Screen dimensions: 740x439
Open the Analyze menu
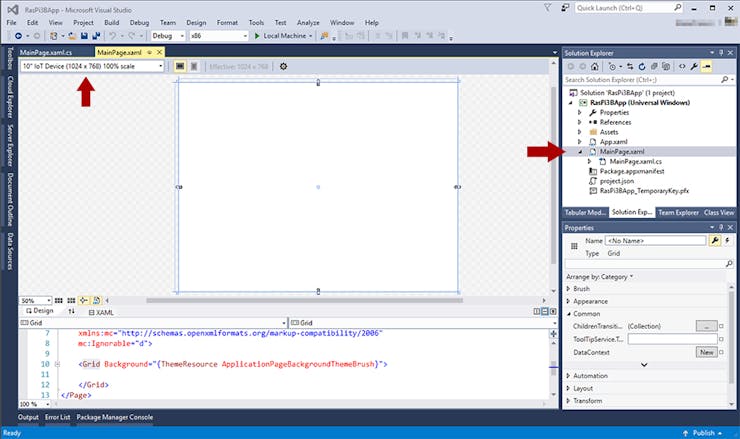click(308, 22)
